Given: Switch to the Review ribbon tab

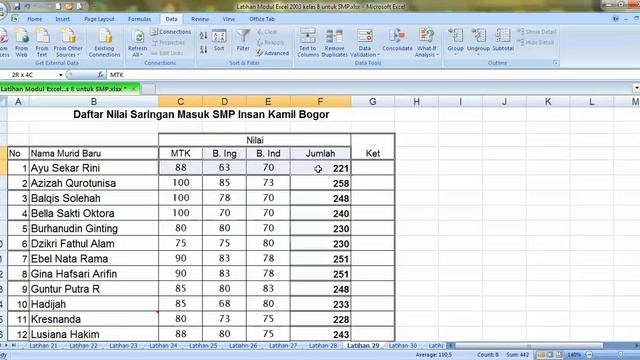Looking at the screenshot, I should (x=200, y=19).
